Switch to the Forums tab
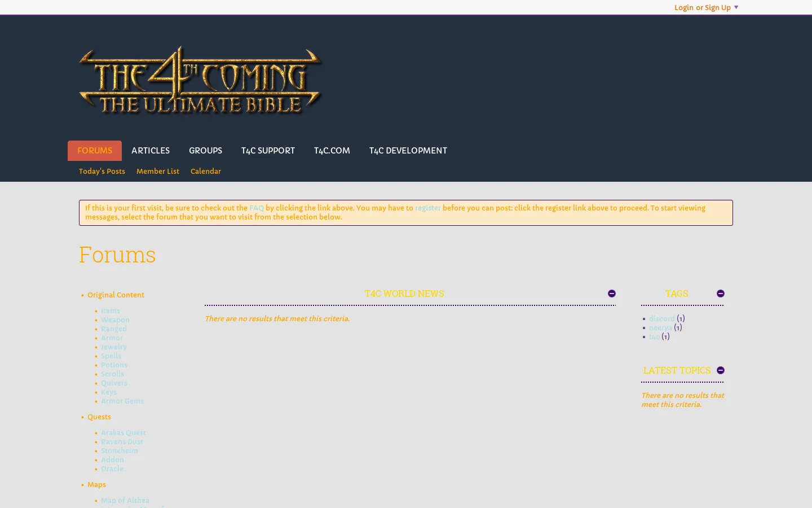The height and width of the screenshot is (508, 812). 95,151
